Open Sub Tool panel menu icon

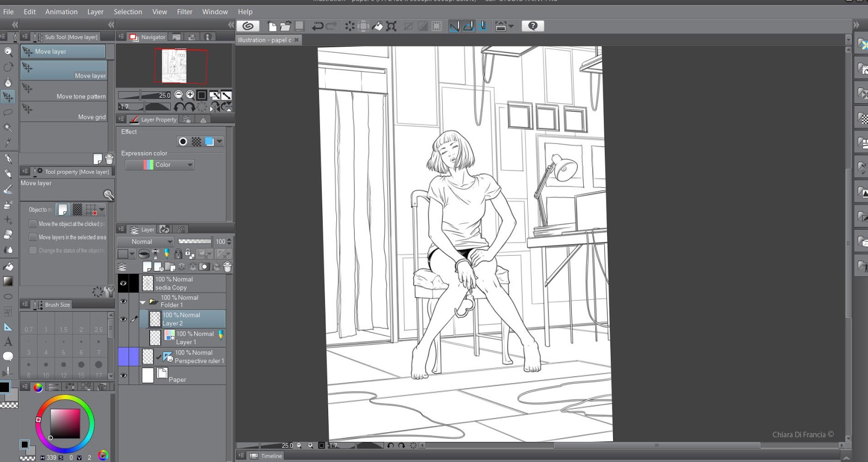coord(25,37)
